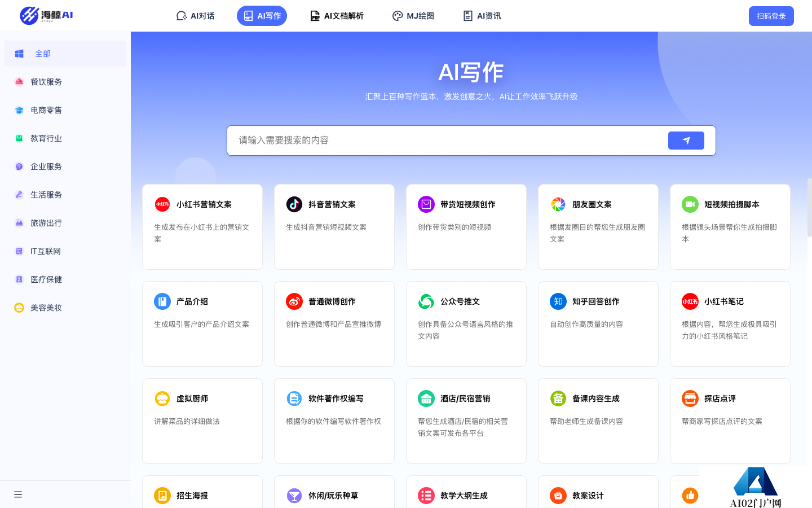The width and height of the screenshot is (812, 508).
Task: Click the 医疗保健 sidebar icon
Action: click(x=19, y=279)
